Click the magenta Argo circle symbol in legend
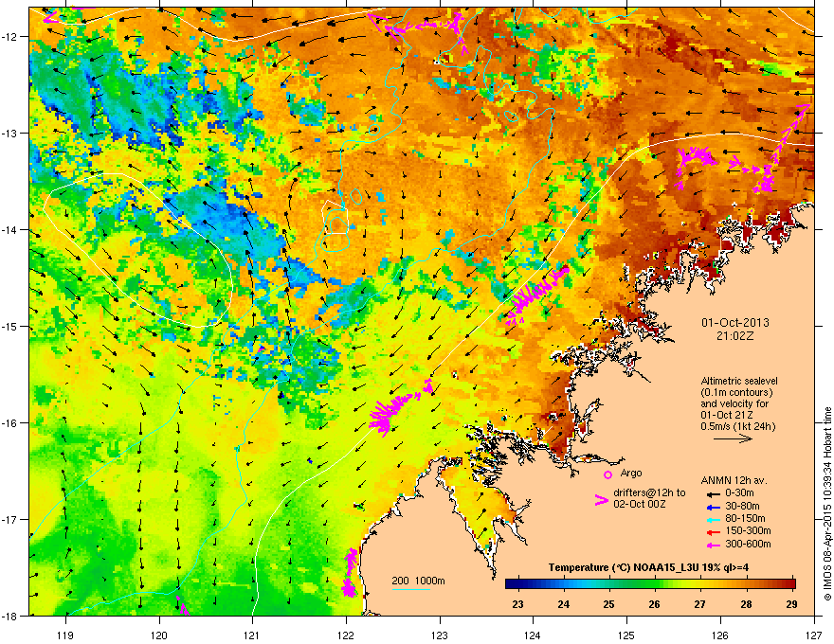Screen dimensions: 834x644 click(x=607, y=474)
